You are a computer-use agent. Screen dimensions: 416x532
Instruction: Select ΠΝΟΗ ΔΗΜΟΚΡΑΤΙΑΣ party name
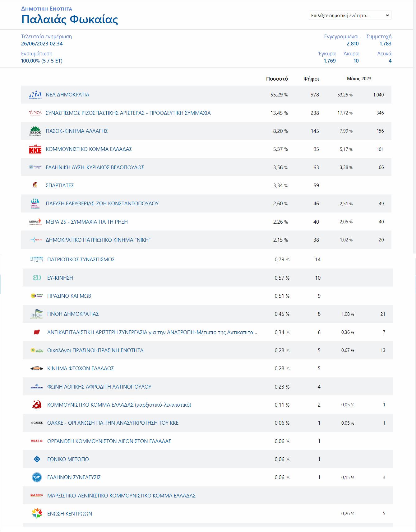coord(73,314)
